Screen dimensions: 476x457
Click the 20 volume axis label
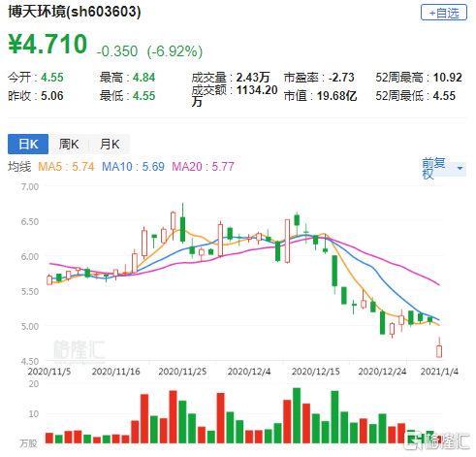tap(34, 384)
